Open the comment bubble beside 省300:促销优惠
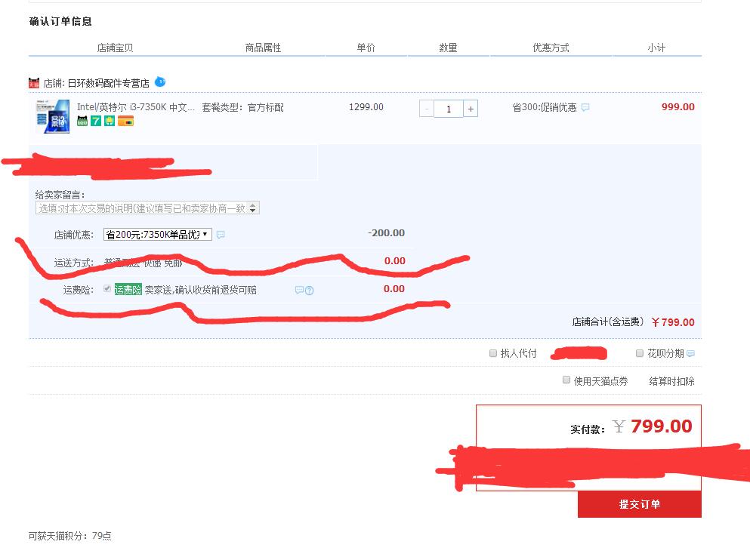750x560 pixels. click(x=585, y=109)
